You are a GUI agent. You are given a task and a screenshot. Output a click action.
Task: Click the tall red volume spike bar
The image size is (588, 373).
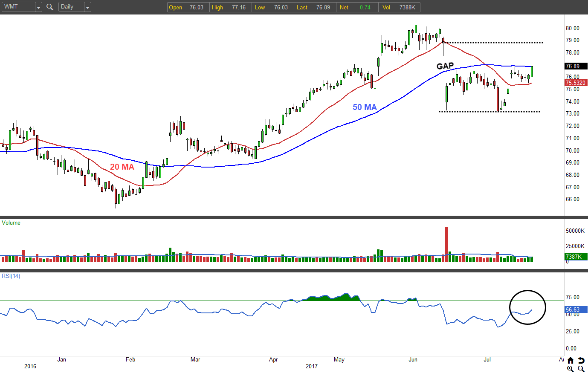446,243
